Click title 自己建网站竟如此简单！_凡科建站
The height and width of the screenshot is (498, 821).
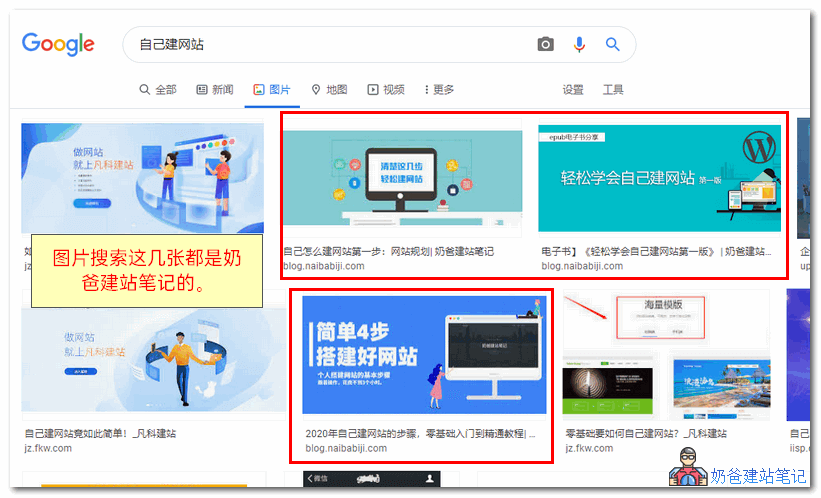(x=100, y=434)
